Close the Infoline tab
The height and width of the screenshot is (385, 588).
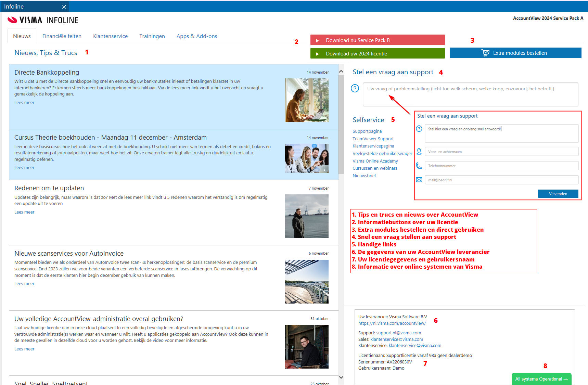64,7
